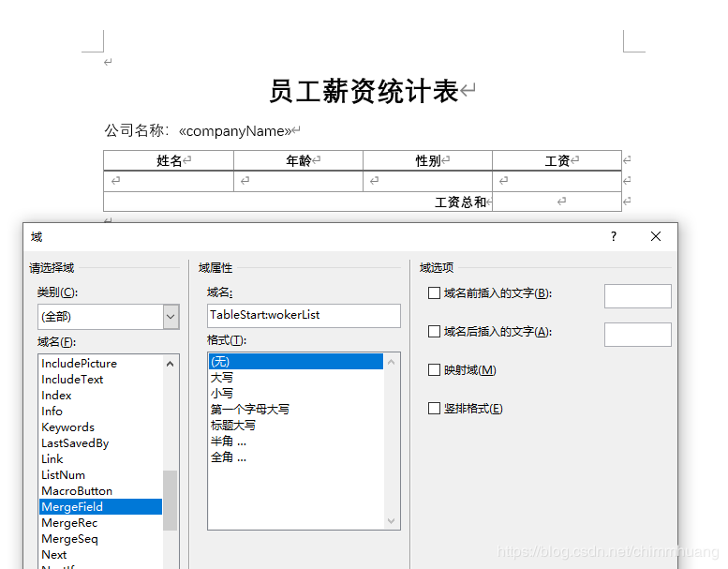Click the 工资总和 table cell

point(298,202)
